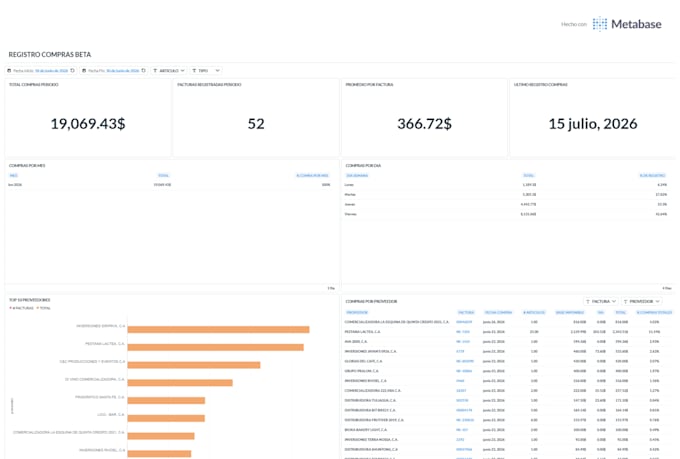This screenshot has width=680, height=459.
Task: Click calendar icon in Fecha Inicio filter
Action: [x=9, y=71]
